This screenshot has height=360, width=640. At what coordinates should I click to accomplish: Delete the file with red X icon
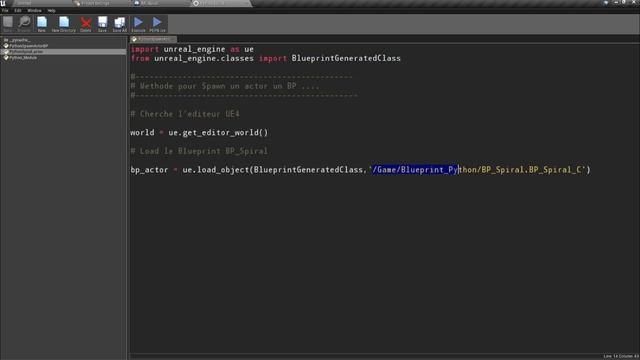[86, 24]
